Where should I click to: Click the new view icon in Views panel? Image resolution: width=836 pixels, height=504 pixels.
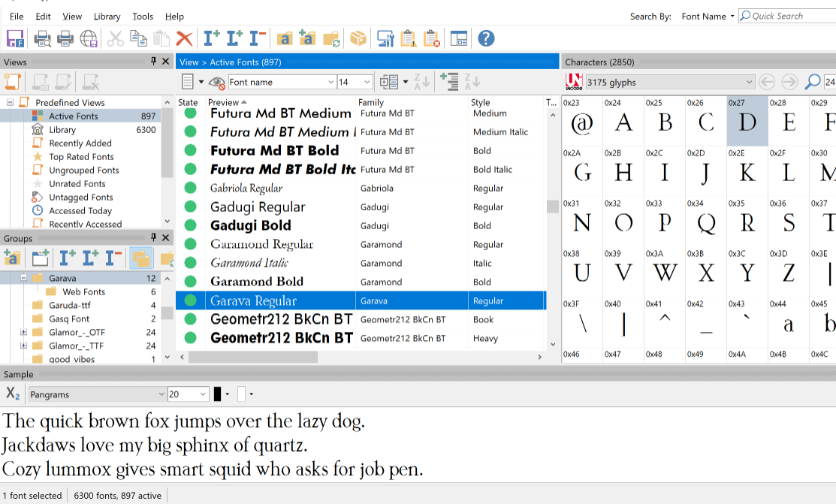tap(12, 82)
